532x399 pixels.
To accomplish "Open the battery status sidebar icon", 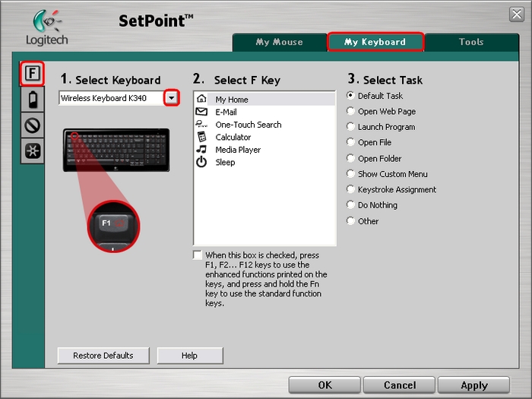I will tap(33, 100).
